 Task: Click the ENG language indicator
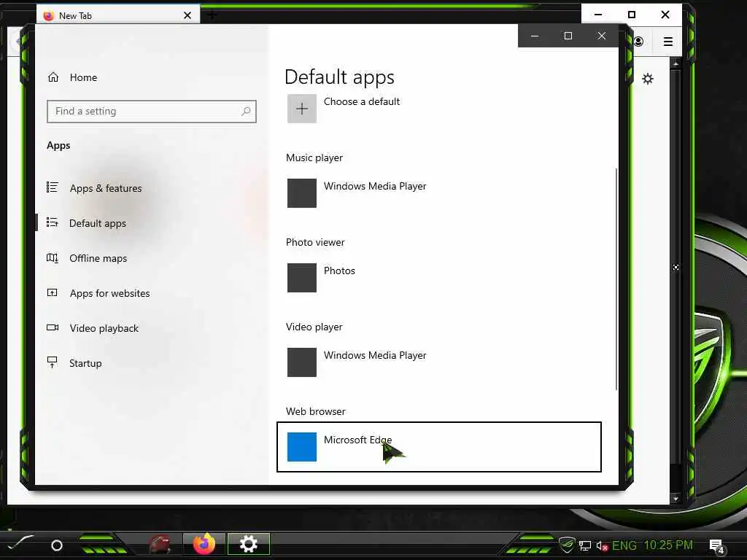pos(624,545)
